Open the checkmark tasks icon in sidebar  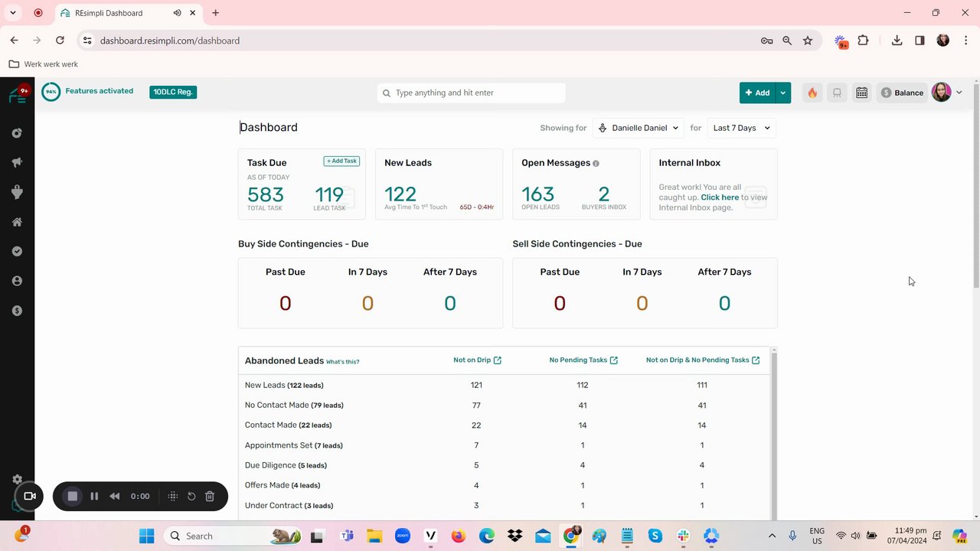point(17,251)
